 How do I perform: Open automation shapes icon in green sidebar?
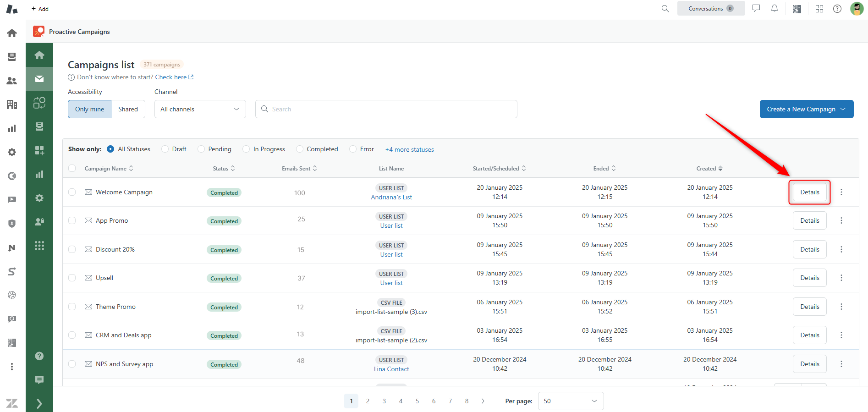[x=39, y=103]
